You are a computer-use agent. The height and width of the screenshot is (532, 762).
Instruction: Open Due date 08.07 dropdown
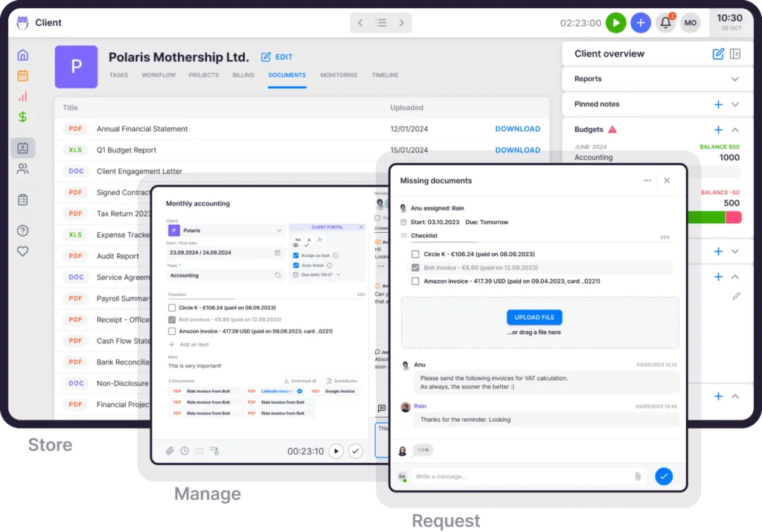pyautogui.click(x=316, y=275)
